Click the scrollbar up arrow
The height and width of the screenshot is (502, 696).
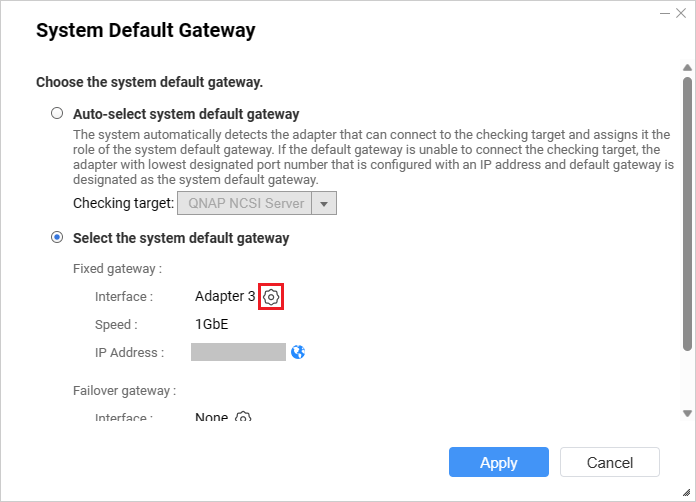[x=687, y=67]
